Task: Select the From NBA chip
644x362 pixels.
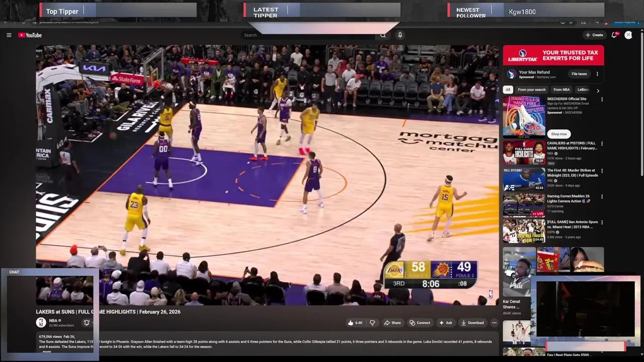Action: 561,89
